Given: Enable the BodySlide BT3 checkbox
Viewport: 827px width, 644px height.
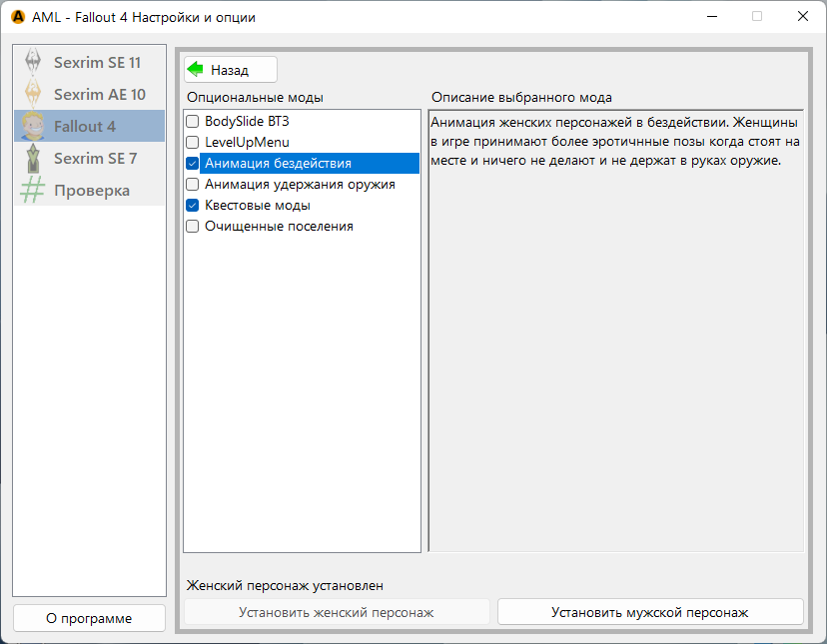Looking at the screenshot, I should pos(193,121).
